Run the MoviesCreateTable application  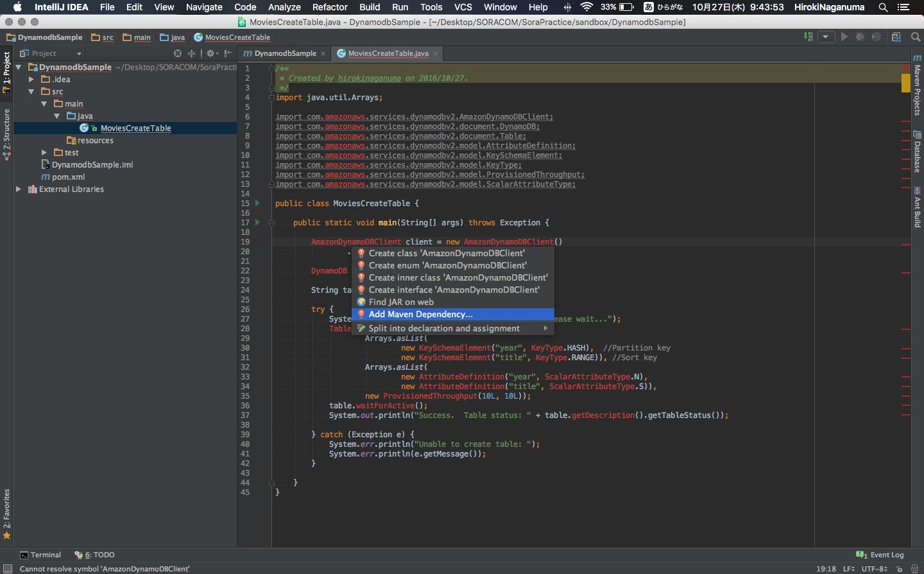[844, 37]
